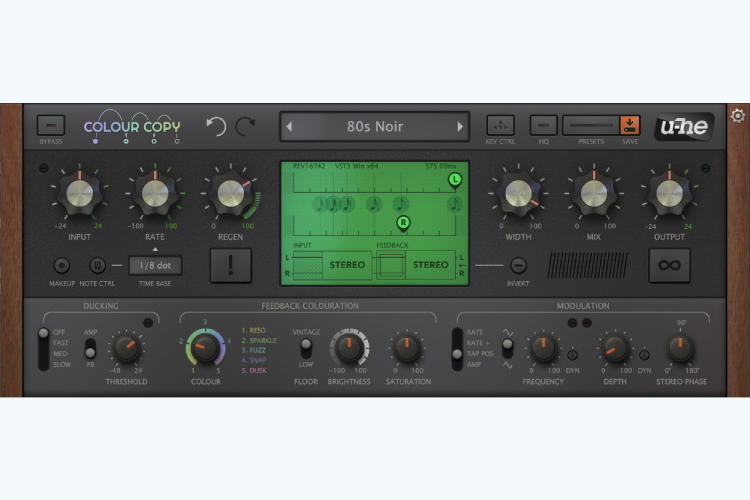
Task: Select colour 2. SPARKLE
Action: coord(259,340)
